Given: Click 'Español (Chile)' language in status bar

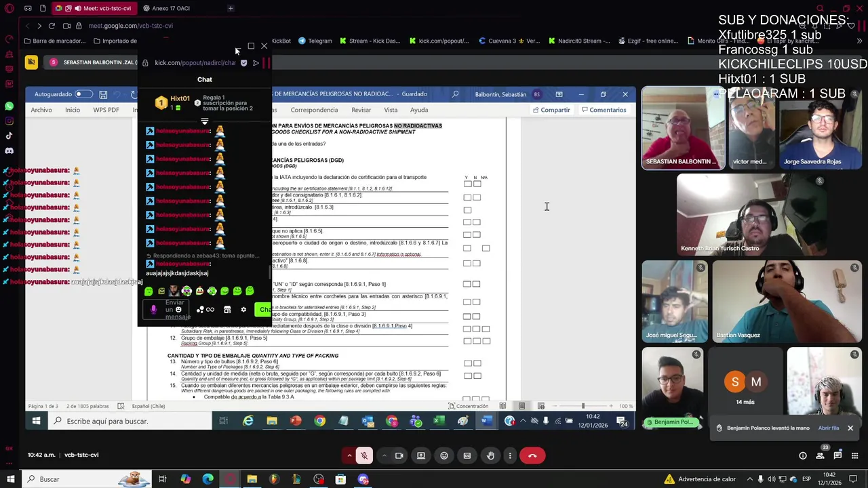Looking at the screenshot, I should 149,406.
